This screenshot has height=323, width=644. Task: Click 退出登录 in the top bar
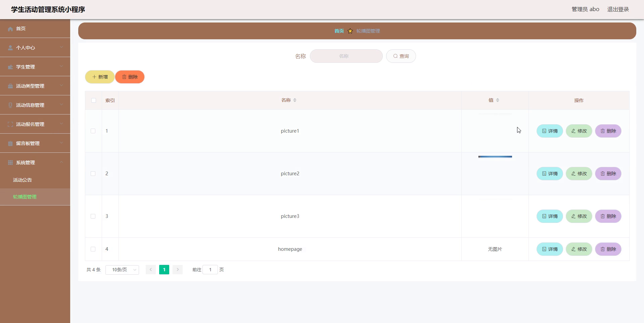(618, 9)
